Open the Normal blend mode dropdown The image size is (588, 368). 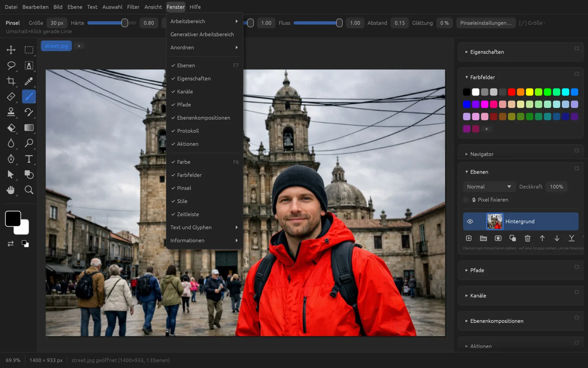point(489,187)
